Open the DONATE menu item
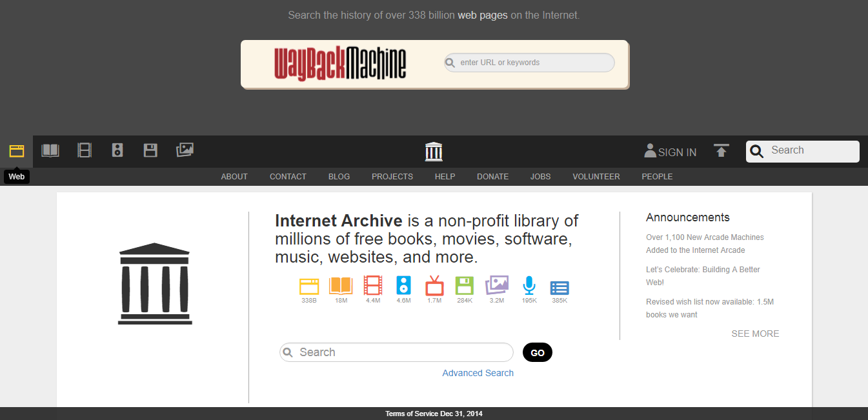 click(x=492, y=177)
